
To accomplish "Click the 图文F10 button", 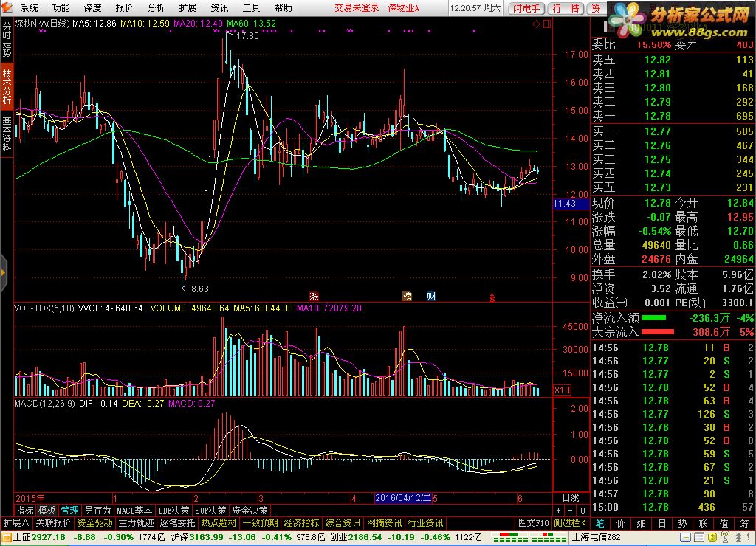I will pyautogui.click(x=533, y=523).
